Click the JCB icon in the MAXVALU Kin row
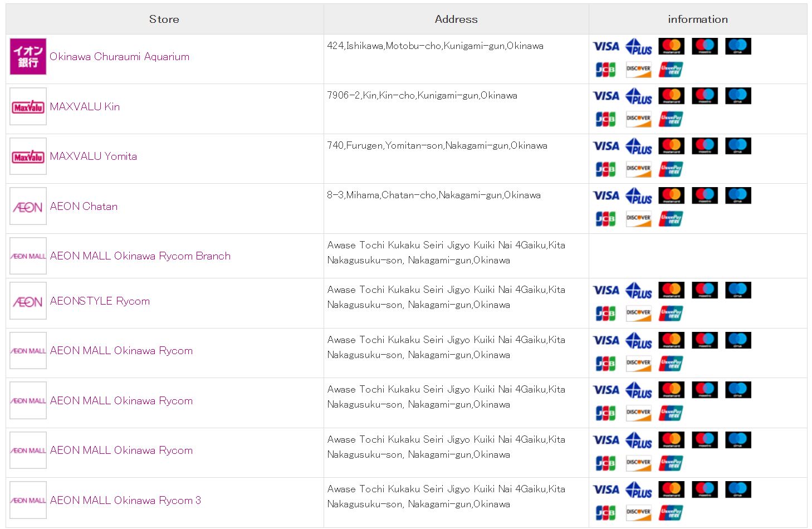The image size is (812, 529). [x=605, y=119]
